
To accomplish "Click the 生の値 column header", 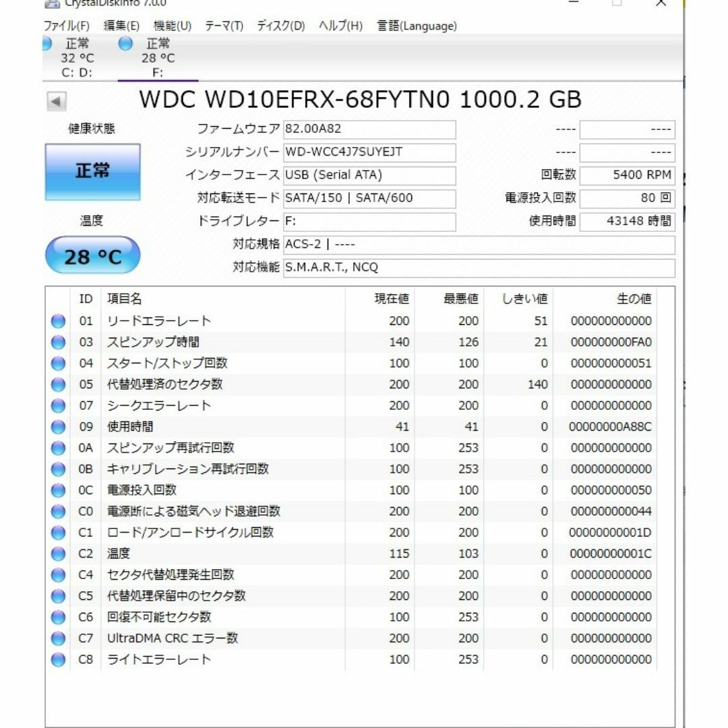I will coord(634,299).
